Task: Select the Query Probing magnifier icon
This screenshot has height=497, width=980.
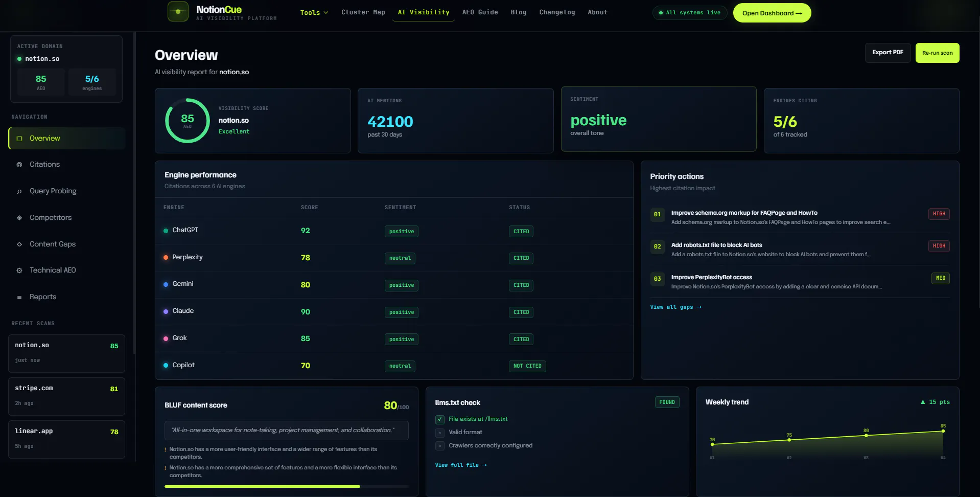Action: 19,191
